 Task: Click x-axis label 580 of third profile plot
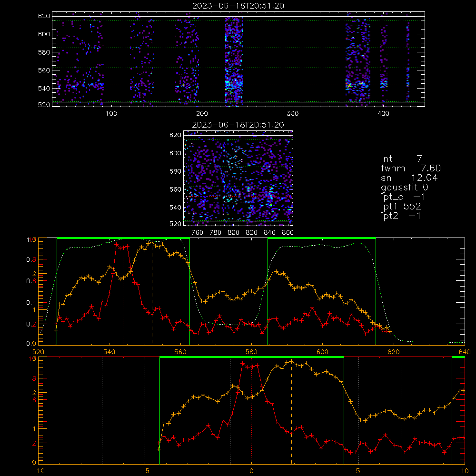(x=251, y=352)
